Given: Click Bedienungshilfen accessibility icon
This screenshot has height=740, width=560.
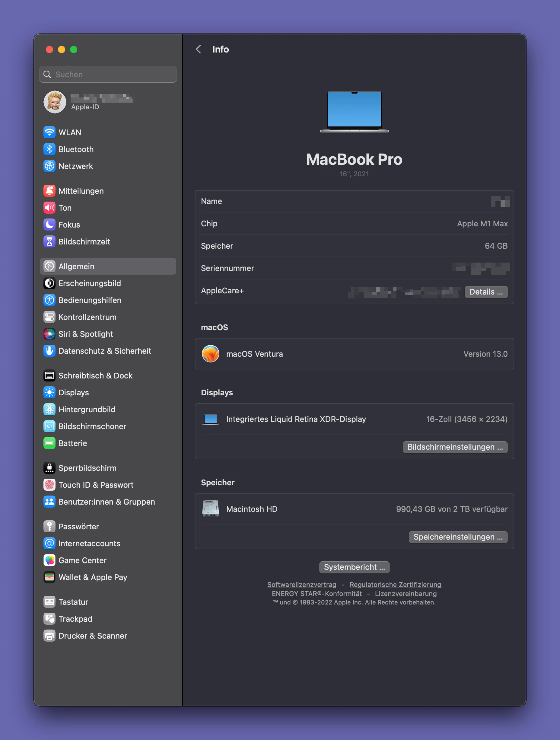Looking at the screenshot, I should coord(49,300).
